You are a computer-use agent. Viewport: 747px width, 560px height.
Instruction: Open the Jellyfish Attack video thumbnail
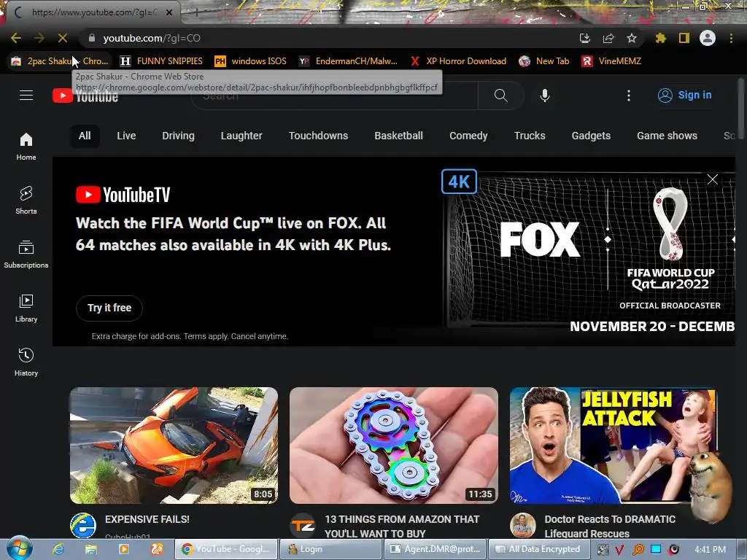click(x=614, y=446)
